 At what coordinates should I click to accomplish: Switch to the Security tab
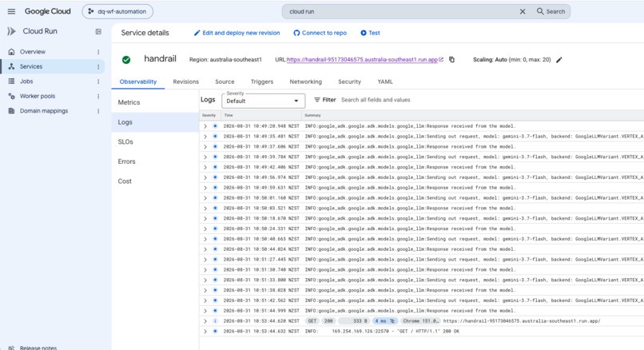[x=349, y=82]
